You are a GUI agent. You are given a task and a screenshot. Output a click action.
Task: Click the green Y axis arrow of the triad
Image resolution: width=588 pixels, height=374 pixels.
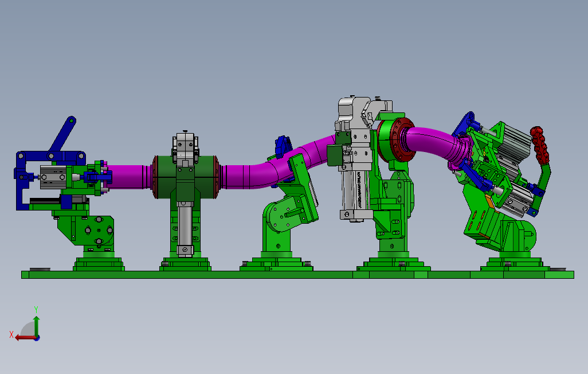[36, 326]
